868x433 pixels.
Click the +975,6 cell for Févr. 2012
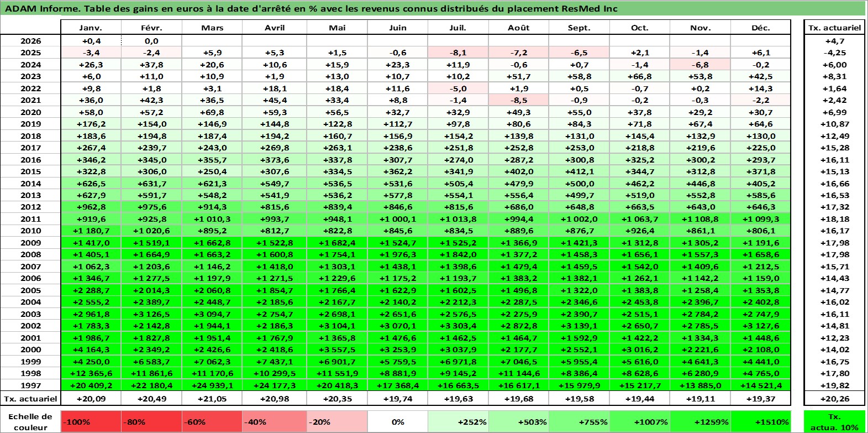click(x=151, y=207)
